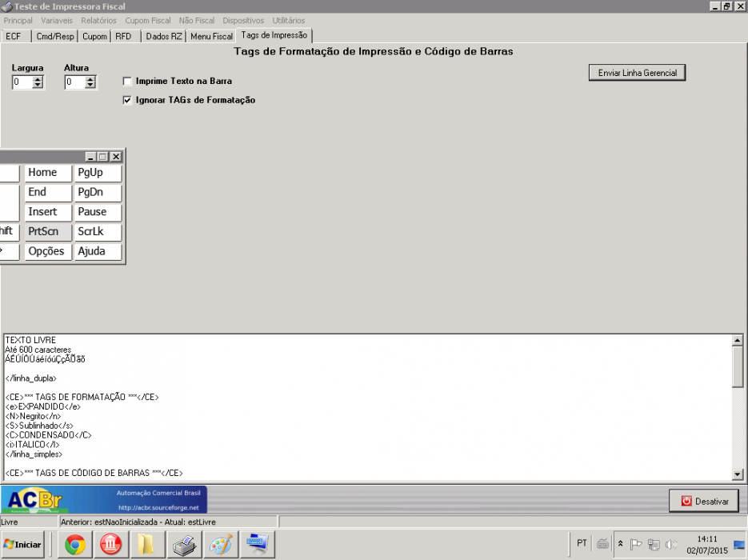Open the Iniciar start menu
Image resolution: width=748 pixels, height=560 pixels.
click(23, 544)
